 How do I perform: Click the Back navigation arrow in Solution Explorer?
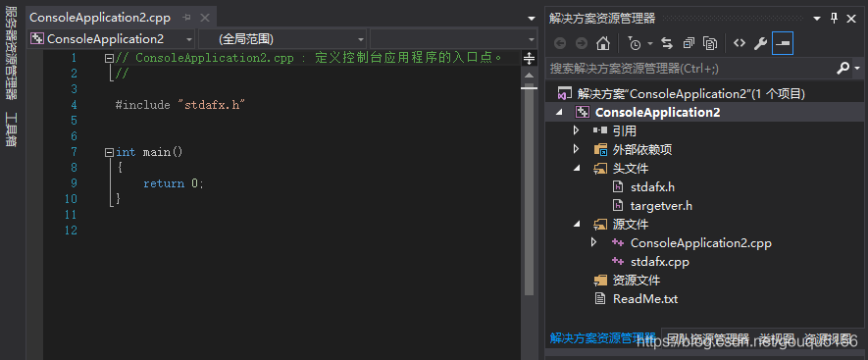pos(560,43)
